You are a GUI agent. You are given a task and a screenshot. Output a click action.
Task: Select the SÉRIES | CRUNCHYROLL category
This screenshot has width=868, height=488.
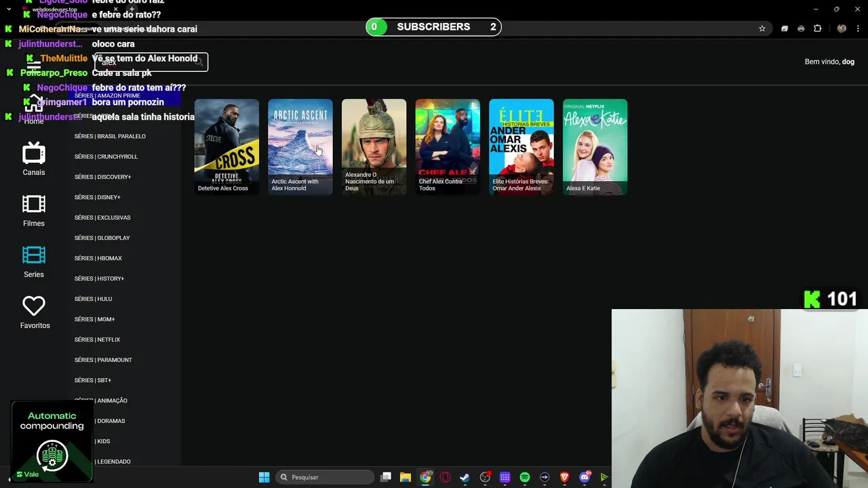tap(106, 157)
